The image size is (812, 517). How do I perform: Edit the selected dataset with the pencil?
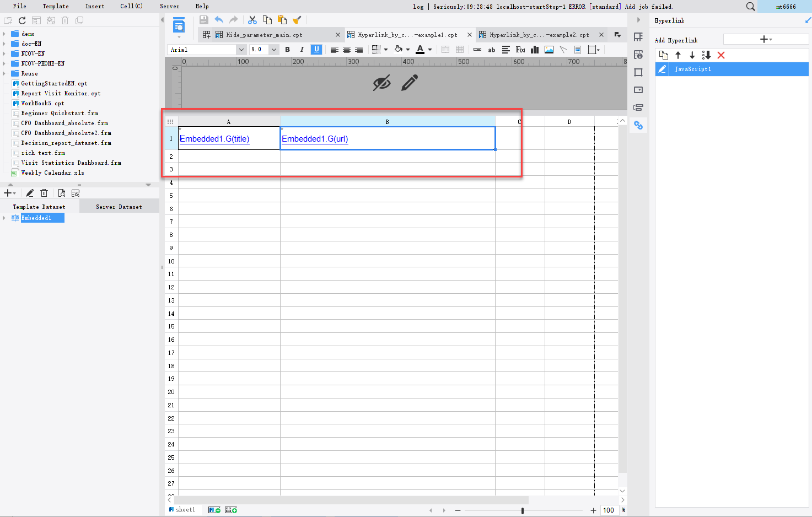[30, 193]
